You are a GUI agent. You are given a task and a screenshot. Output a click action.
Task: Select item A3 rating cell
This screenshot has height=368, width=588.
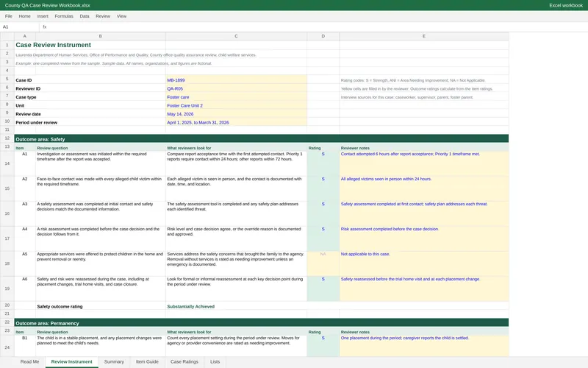tap(323, 213)
